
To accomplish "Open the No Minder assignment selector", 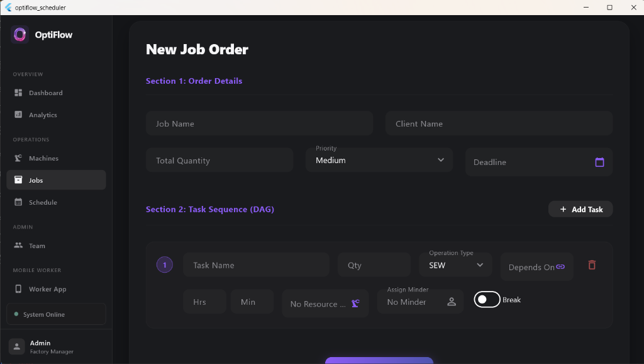I will coord(421,302).
